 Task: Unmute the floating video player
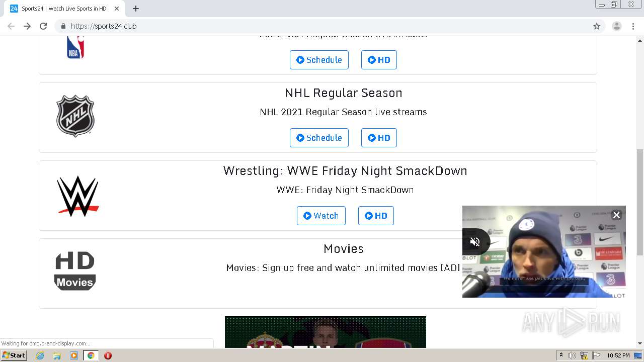coord(475,242)
